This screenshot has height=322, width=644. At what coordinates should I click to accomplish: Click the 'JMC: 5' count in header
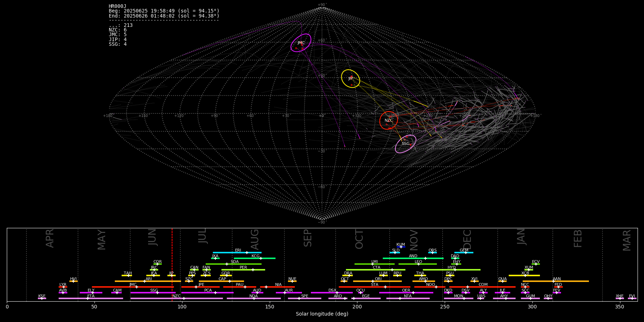coord(118,35)
